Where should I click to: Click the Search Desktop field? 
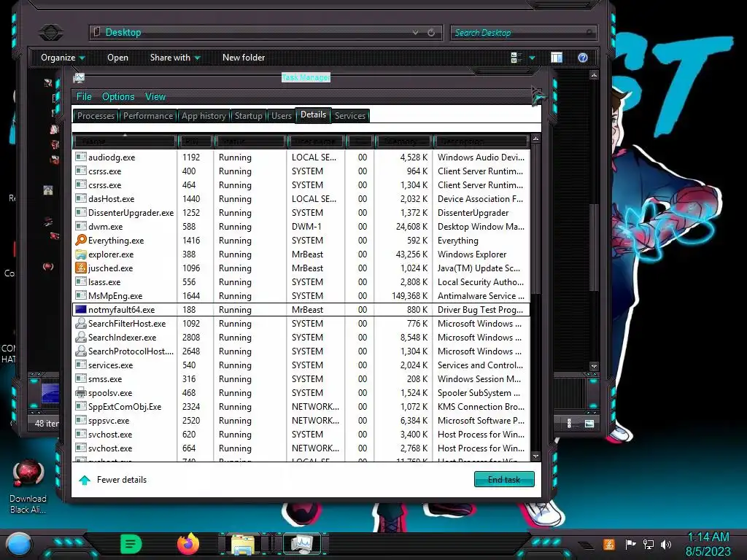click(x=523, y=32)
